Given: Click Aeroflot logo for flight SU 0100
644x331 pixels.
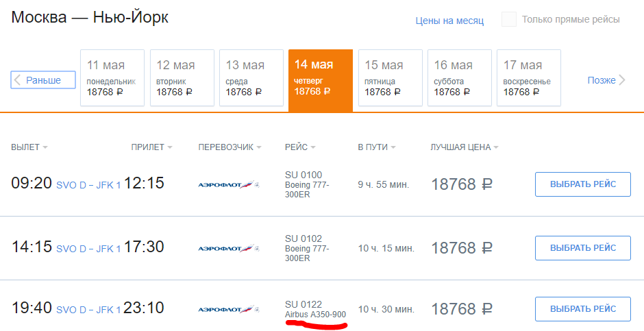Looking at the screenshot, I should pos(229,184).
